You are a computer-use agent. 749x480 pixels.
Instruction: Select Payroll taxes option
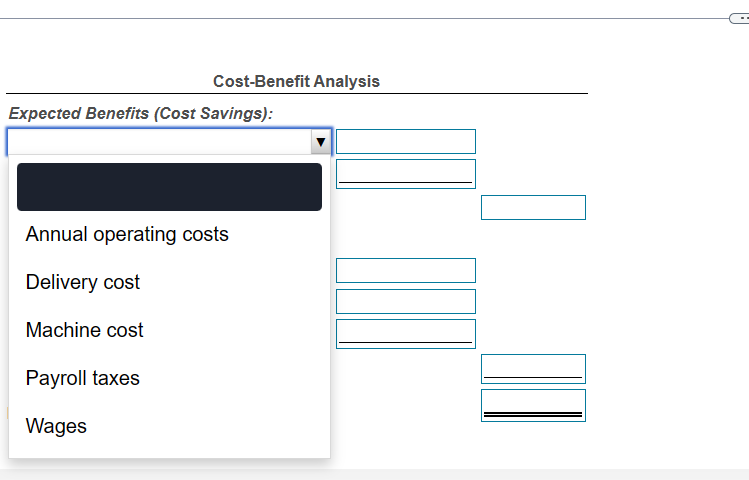click(x=83, y=378)
